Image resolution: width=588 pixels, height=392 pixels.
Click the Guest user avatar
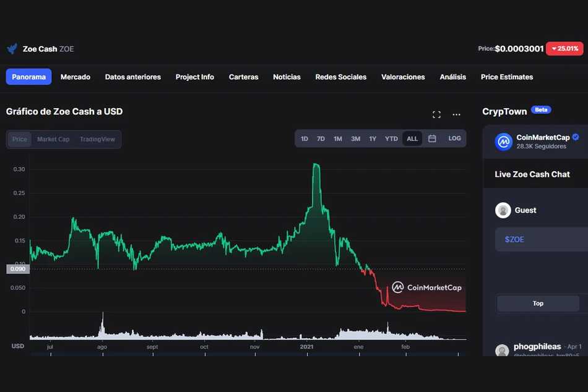pos(503,210)
